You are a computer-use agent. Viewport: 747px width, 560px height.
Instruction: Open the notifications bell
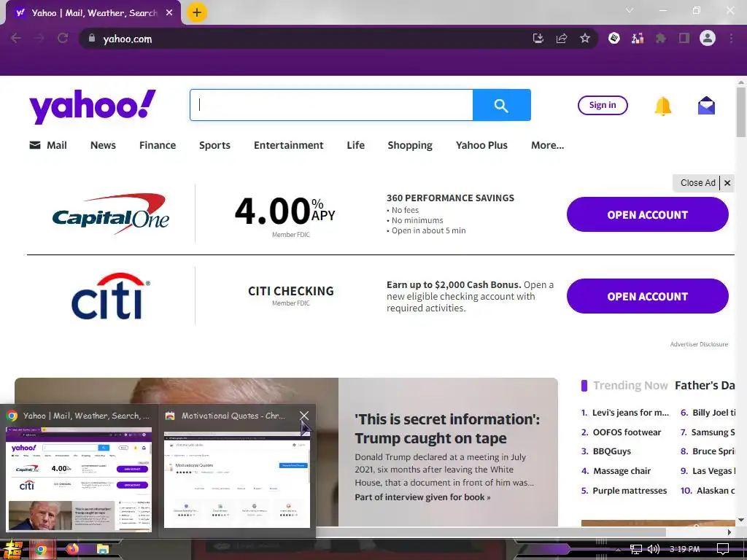click(x=662, y=106)
